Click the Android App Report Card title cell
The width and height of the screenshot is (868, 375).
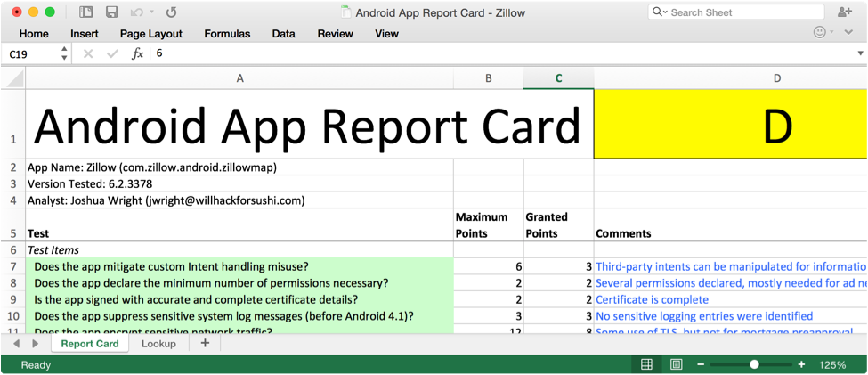(310, 124)
